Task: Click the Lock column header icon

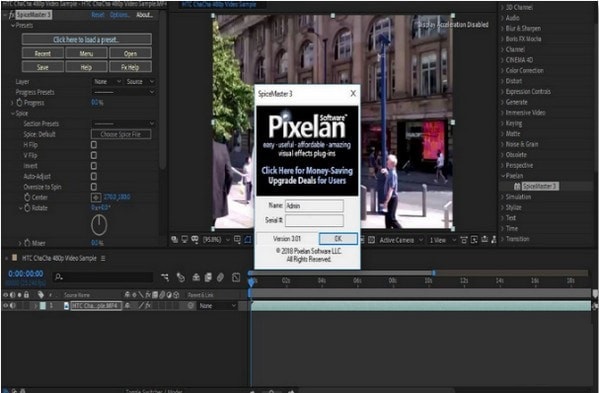Action: click(x=26, y=294)
